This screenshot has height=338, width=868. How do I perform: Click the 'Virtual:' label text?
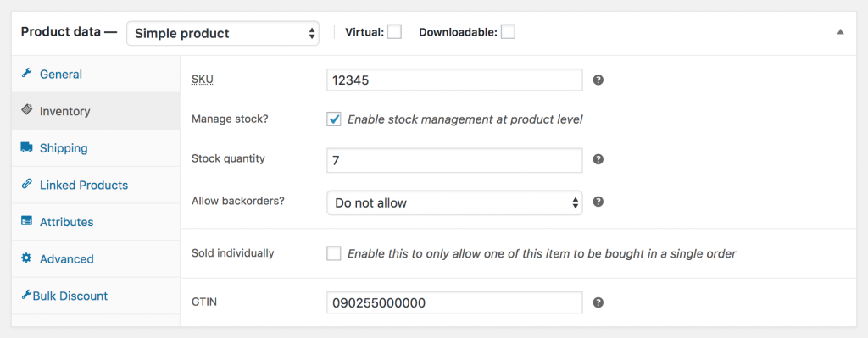click(x=364, y=32)
